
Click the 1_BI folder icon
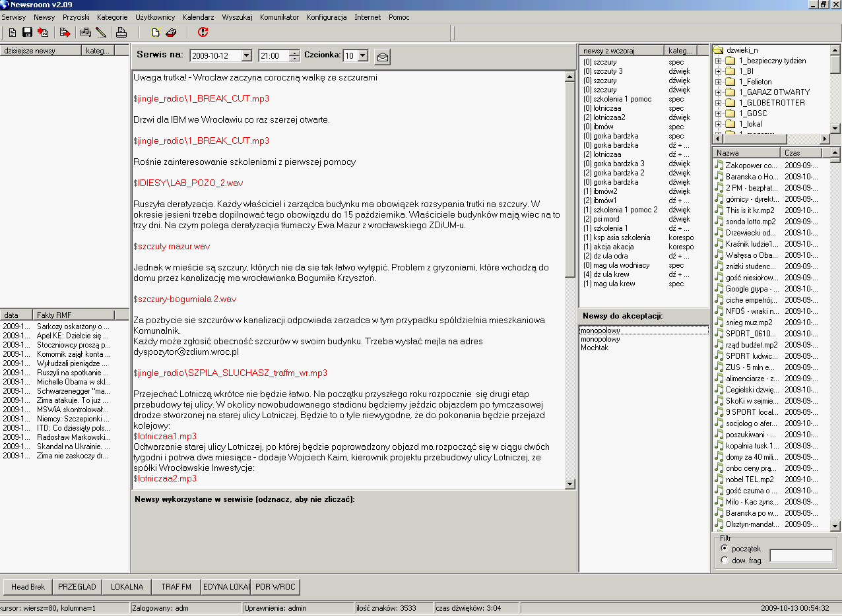(x=730, y=71)
